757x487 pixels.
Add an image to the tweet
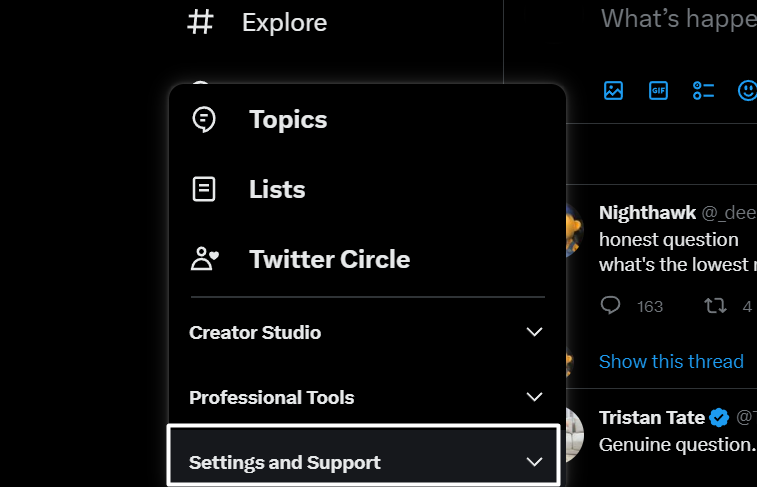tap(613, 91)
